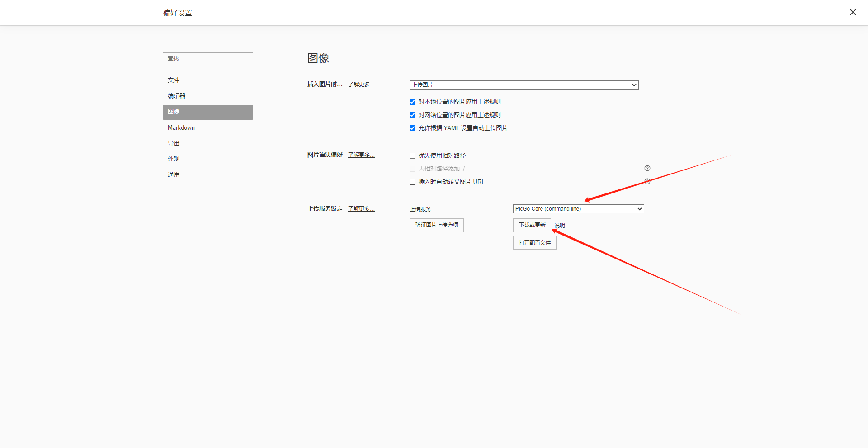Select Markdown in the preferences sidebar
The height and width of the screenshot is (448, 868).
coord(181,127)
